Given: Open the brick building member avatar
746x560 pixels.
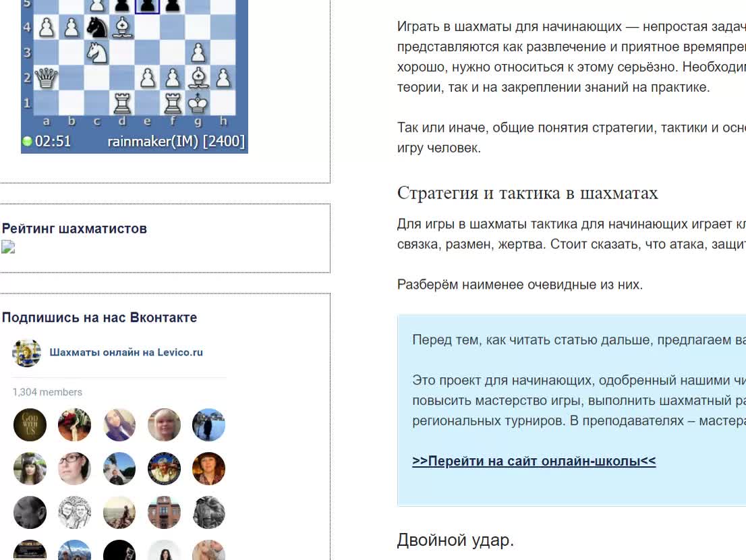Looking at the screenshot, I should click(164, 513).
